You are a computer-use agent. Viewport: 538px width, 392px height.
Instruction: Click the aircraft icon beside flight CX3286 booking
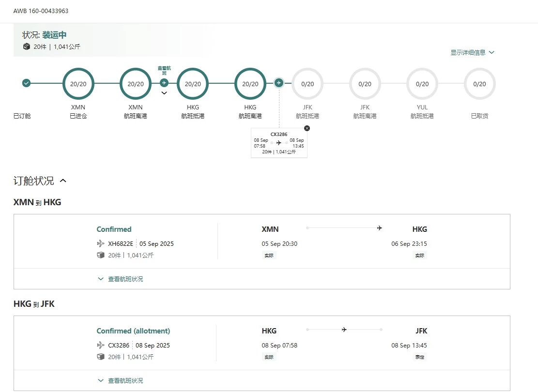click(x=101, y=345)
